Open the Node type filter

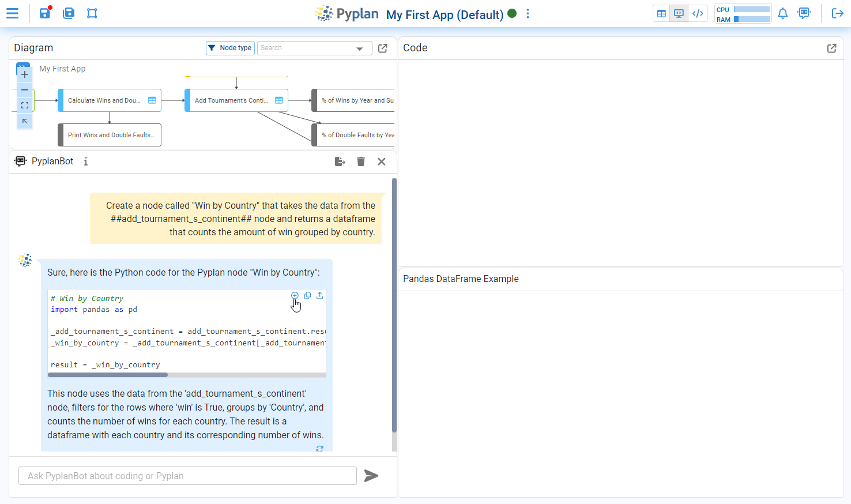pyautogui.click(x=230, y=48)
